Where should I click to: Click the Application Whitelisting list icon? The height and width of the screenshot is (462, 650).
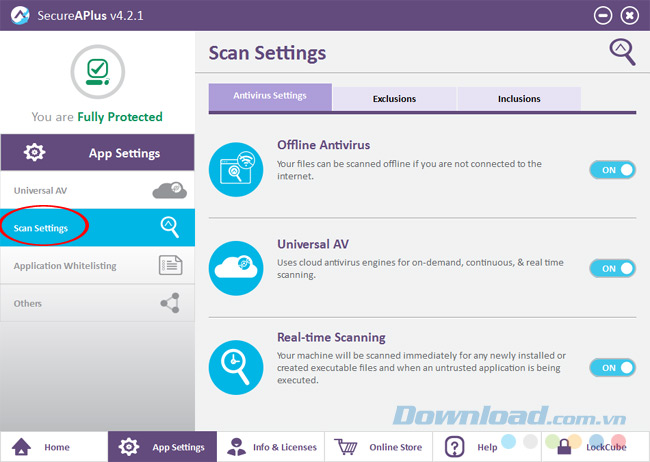170,265
